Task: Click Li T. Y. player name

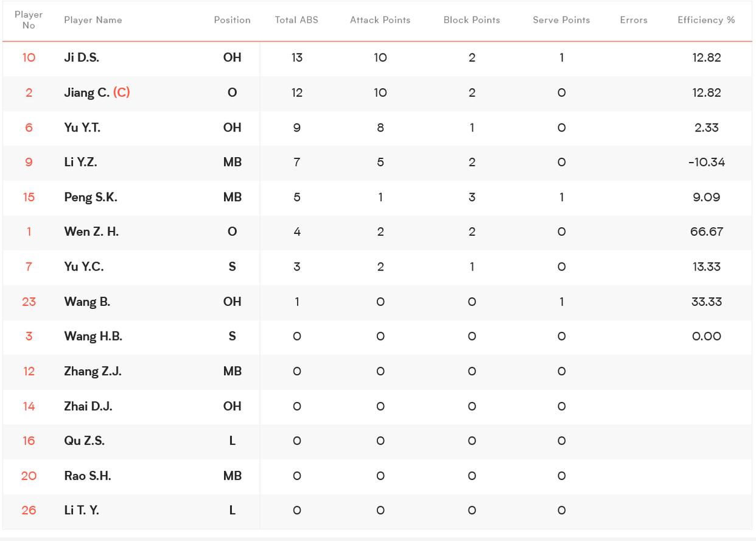Action: [x=82, y=511]
